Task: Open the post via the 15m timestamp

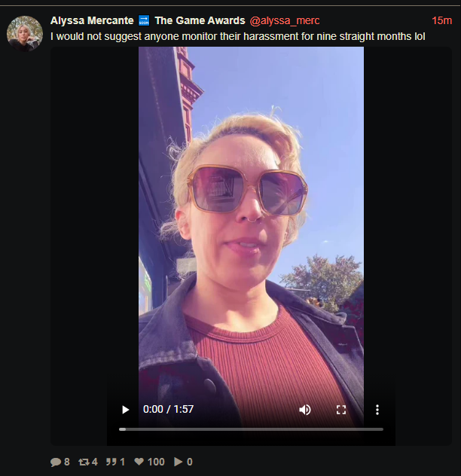Action: pos(442,20)
